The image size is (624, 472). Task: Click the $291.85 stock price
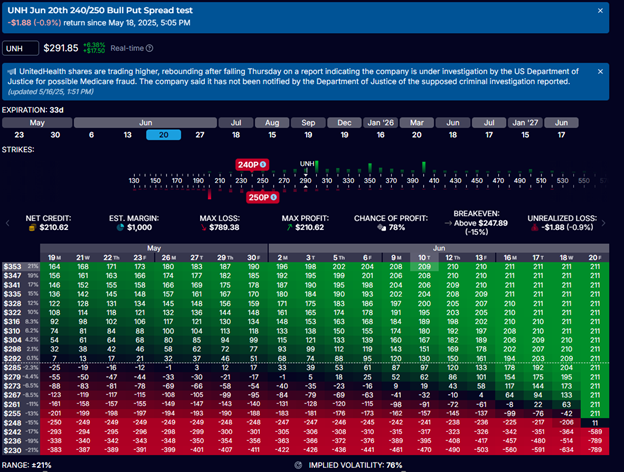[61, 48]
